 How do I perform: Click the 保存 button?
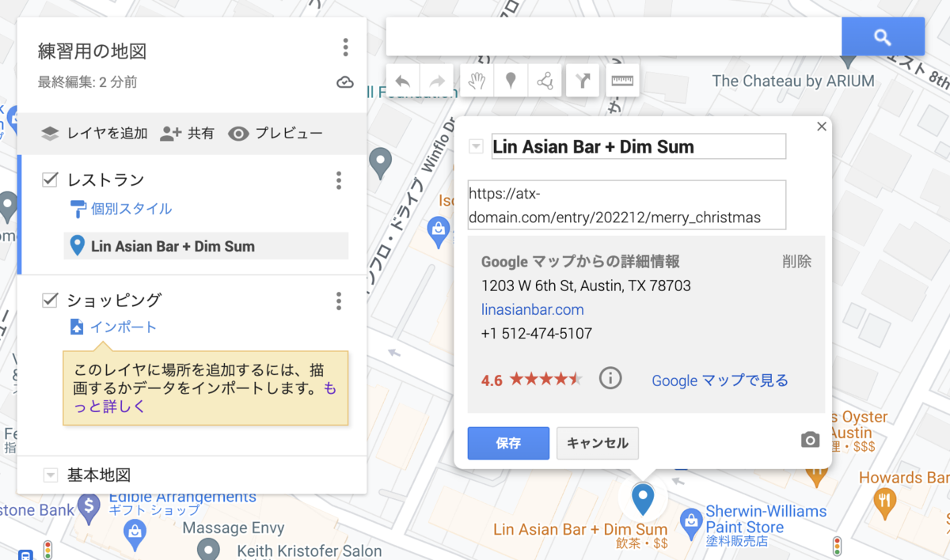pos(508,443)
